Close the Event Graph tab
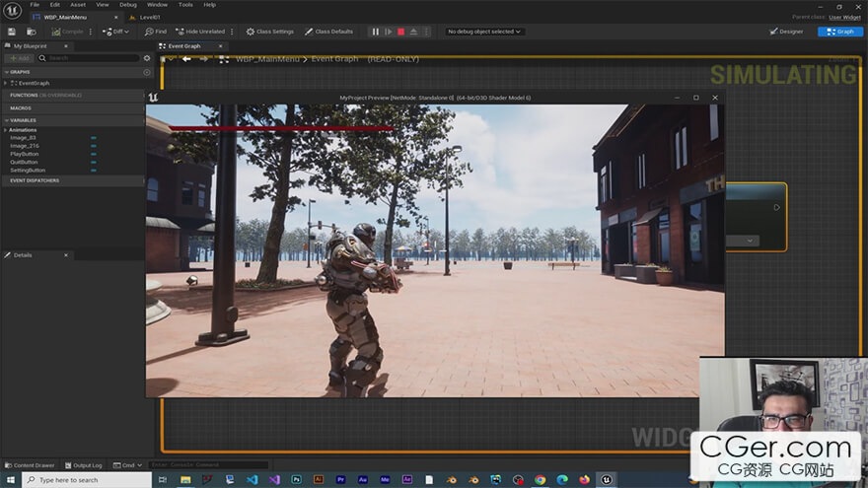Screen dimensions: 868x488 [x=220, y=46]
